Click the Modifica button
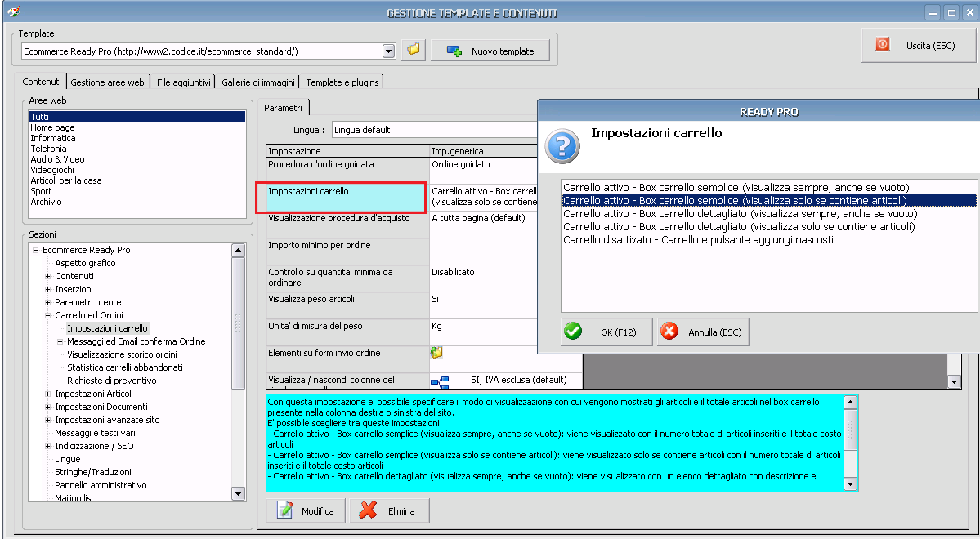 point(306,510)
